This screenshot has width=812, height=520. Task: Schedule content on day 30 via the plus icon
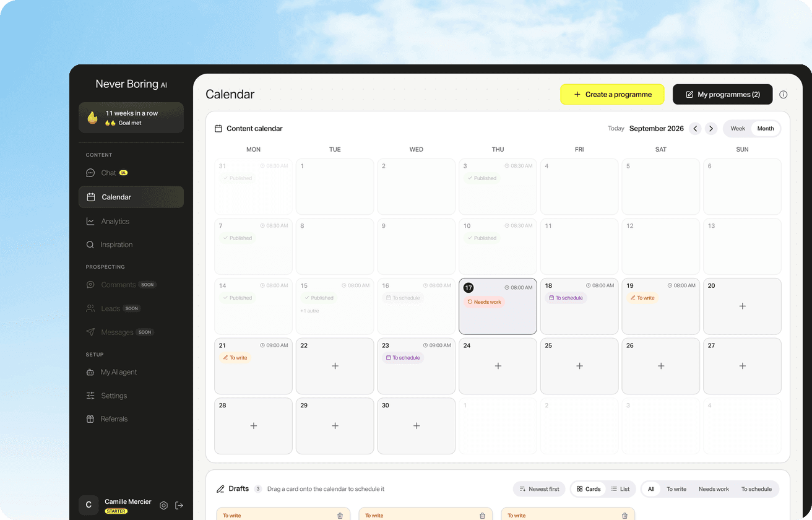click(417, 426)
